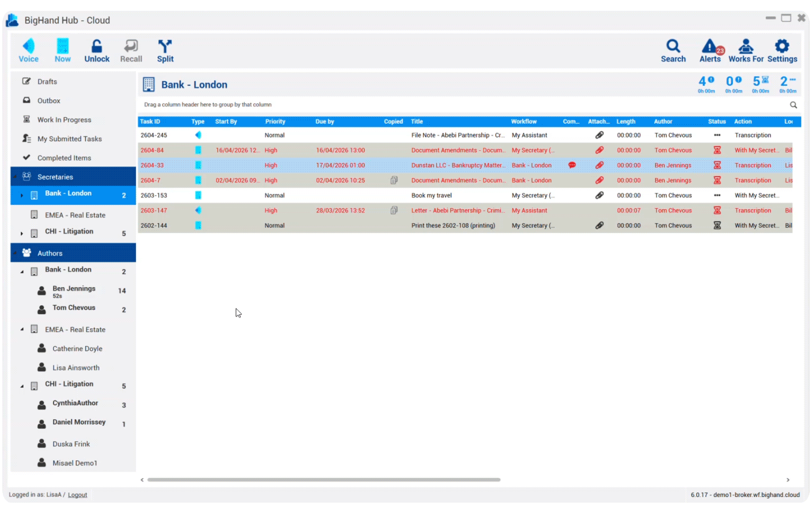812x519 pixels.
Task: Click the scroll right arrow
Action: (x=788, y=480)
